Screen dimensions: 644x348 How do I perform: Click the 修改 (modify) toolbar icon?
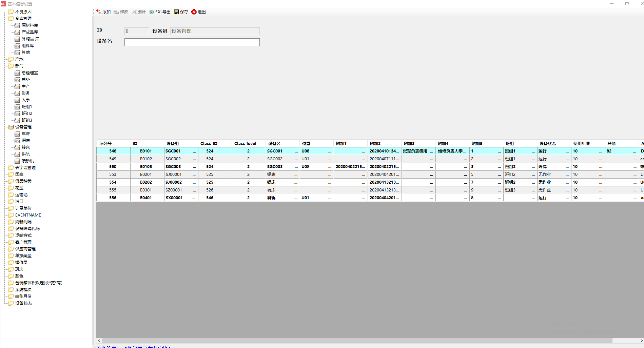[x=116, y=12]
